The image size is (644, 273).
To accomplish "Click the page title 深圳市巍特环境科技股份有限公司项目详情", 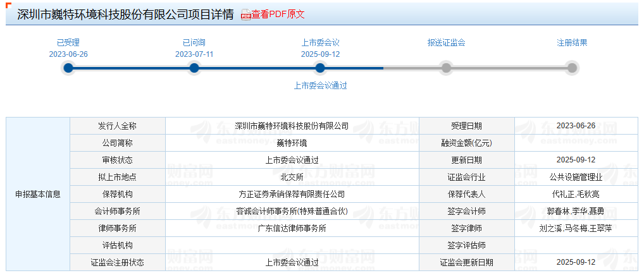I will coord(125,15).
